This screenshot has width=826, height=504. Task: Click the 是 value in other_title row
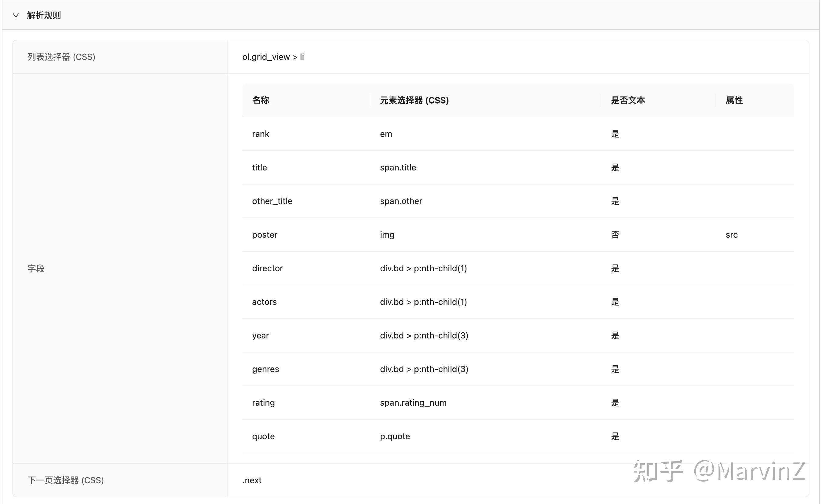615,201
